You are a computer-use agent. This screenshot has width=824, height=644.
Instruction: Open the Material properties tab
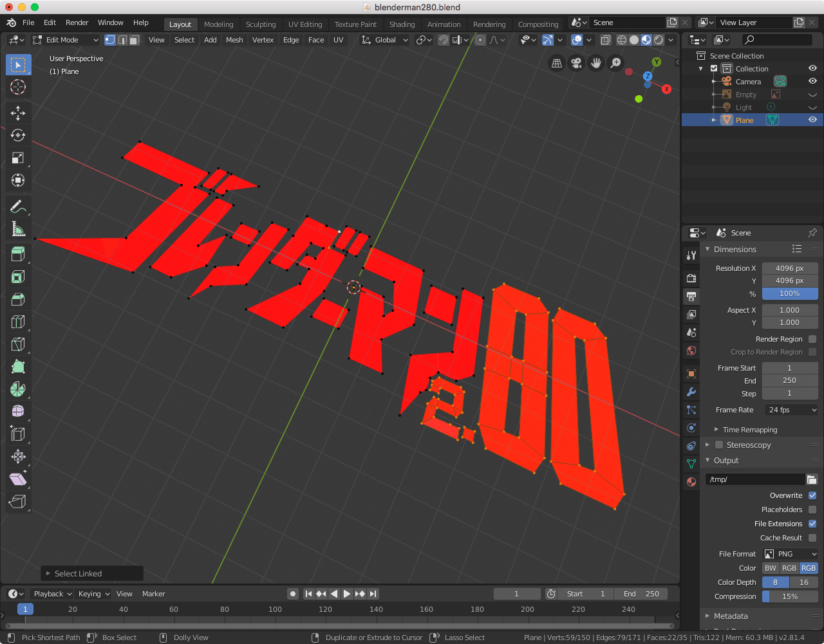(691, 481)
